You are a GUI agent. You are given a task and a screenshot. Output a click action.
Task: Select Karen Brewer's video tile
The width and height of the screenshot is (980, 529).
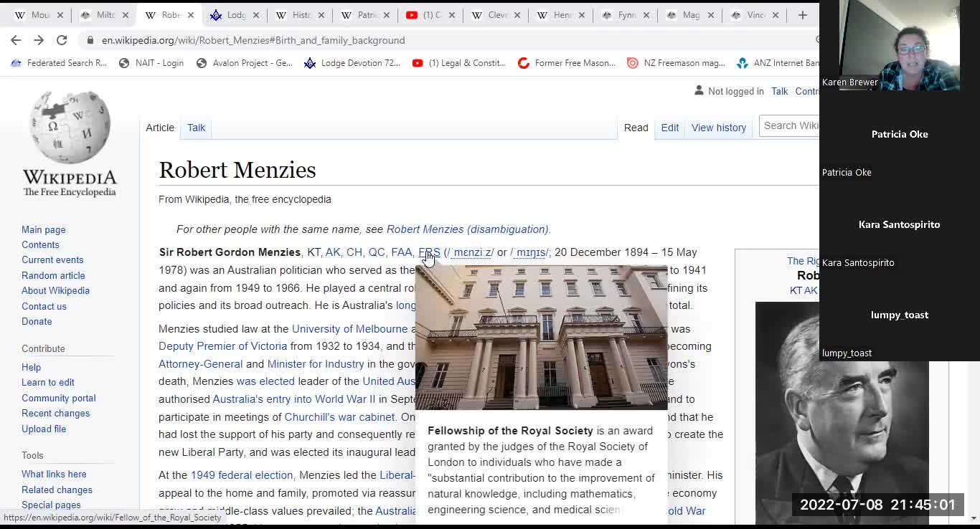899,45
